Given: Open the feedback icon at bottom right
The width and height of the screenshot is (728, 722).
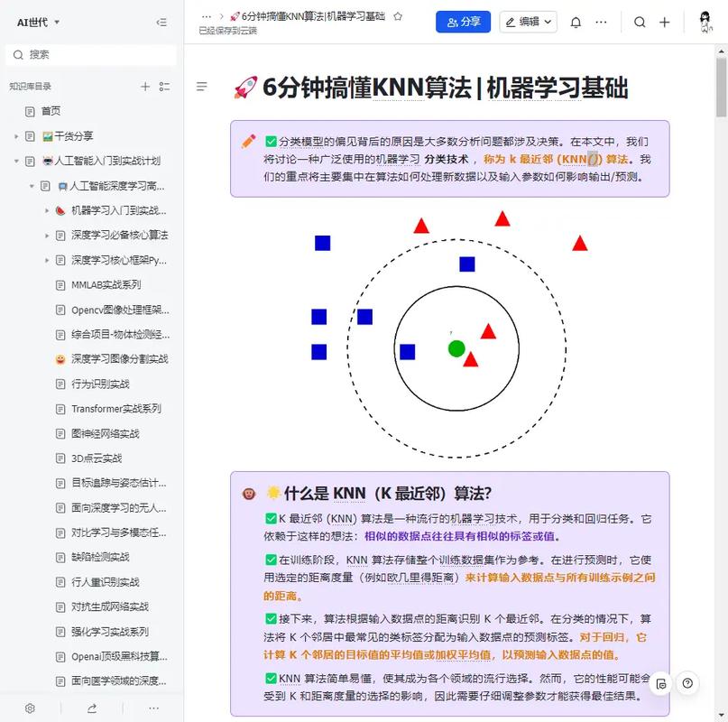Looking at the screenshot, I should pyautogui.click(x=661, y=683).
